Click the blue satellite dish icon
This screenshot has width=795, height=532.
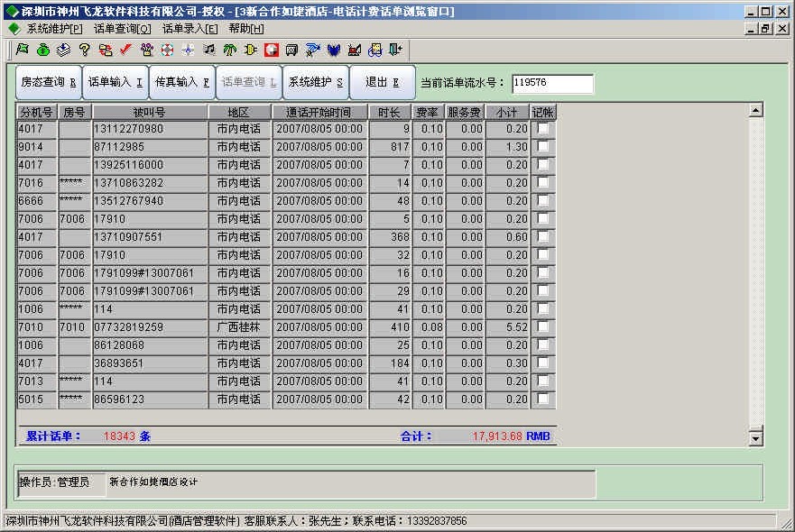tap(313, 50)
